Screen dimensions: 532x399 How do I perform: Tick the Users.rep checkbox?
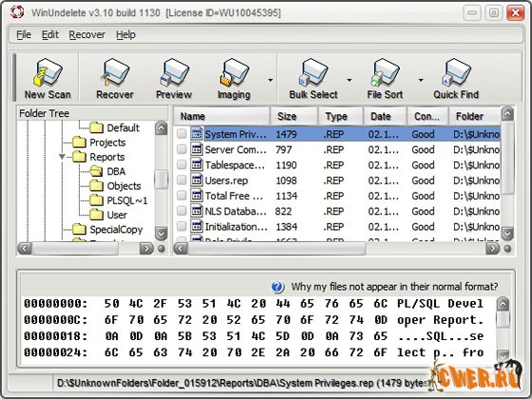[181, 180]
